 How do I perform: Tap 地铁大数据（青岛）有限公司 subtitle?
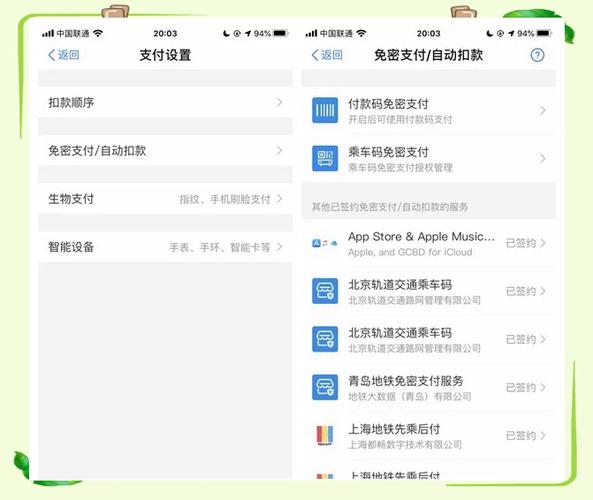click(410, 396)
